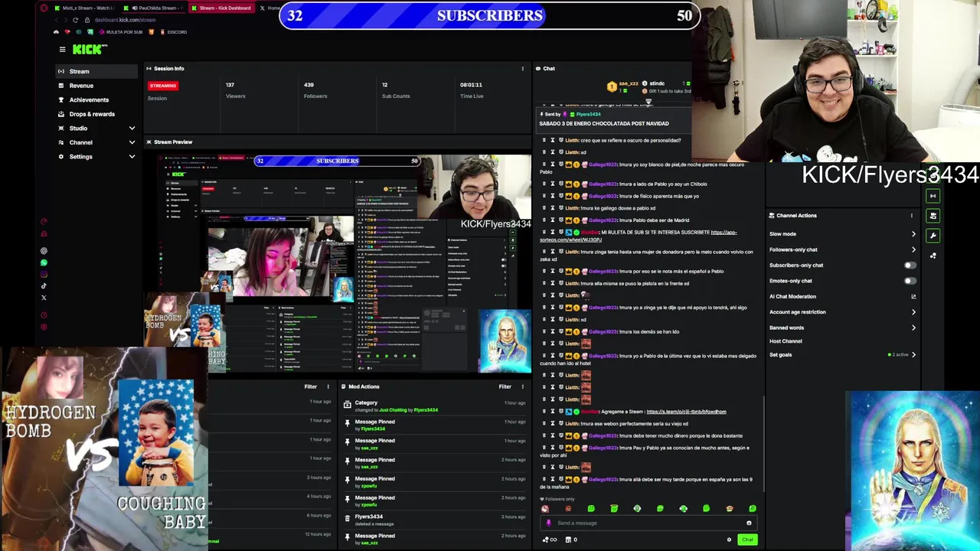Click Just Chatting category link
980x551 pixels.
click(393, 410)
